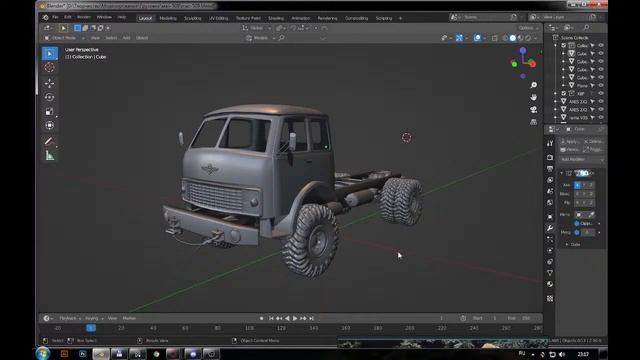Click the Windows Start orb
This screenshot has width=640, height=360.
(x=43, y=353)
